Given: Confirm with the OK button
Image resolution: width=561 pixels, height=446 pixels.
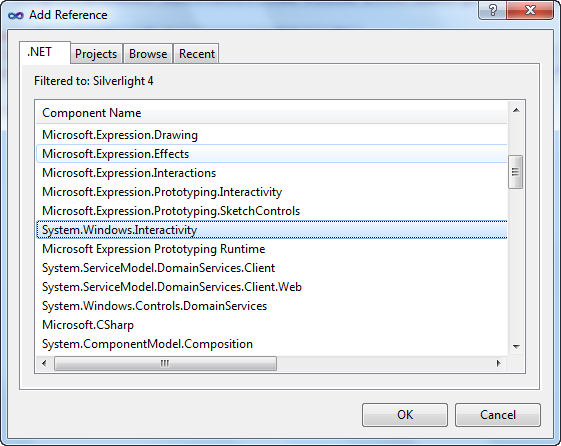Looking at the screenshot, I should pyautogui.click(x=405, y=415).
